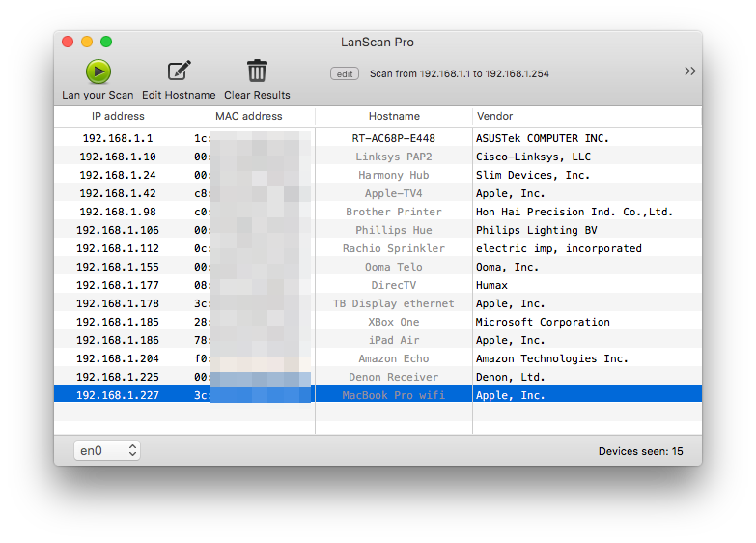Click the edit scan range button
Image resolution: width=756 pixels, height=543 pixels.
(345, 73)
